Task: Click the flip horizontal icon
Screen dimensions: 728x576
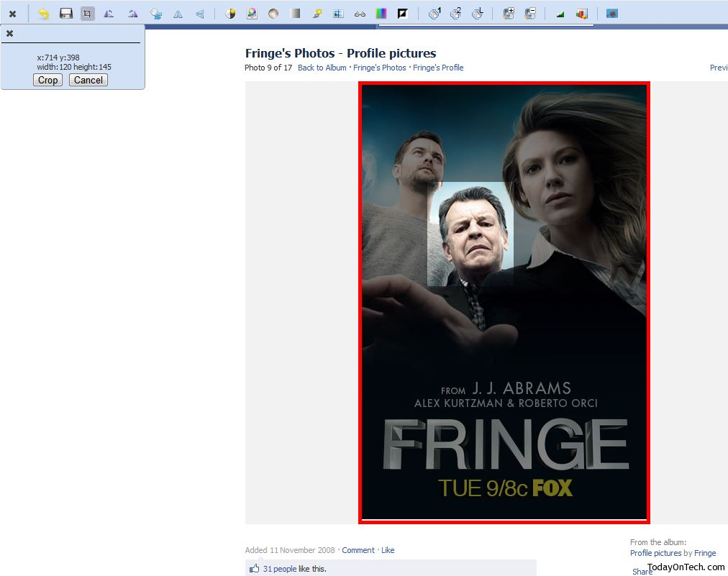Action: coord(178,14)
